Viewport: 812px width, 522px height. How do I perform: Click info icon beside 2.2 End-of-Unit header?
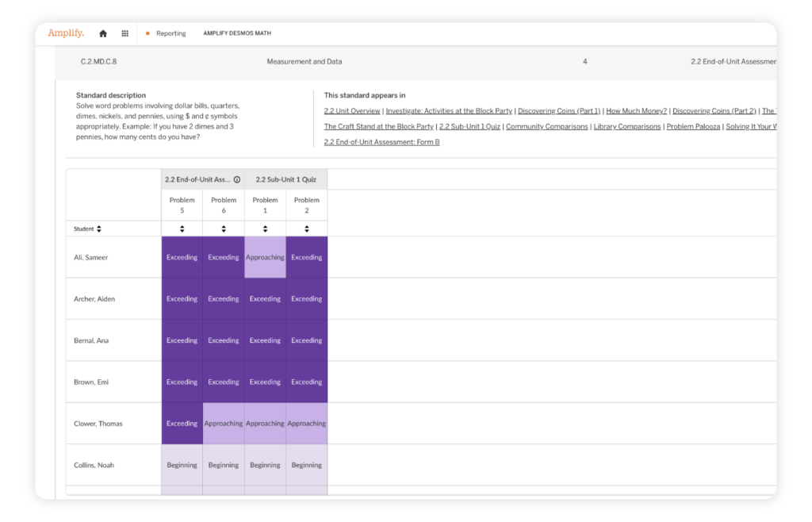point(236,179)
